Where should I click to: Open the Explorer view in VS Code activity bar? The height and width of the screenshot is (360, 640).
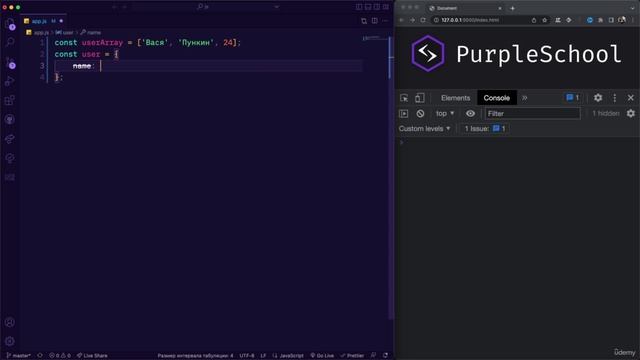click(10, 24)
